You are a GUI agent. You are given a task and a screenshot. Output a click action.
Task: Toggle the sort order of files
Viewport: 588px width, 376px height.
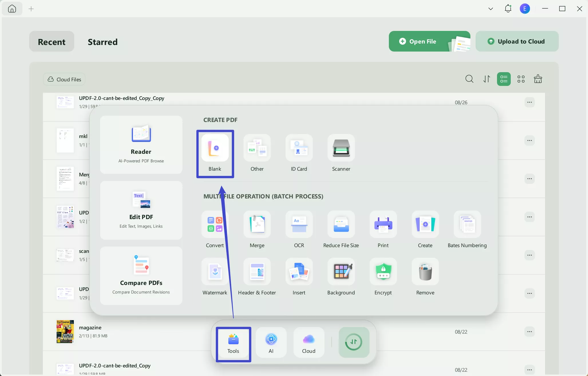click(x=486, y=79)
